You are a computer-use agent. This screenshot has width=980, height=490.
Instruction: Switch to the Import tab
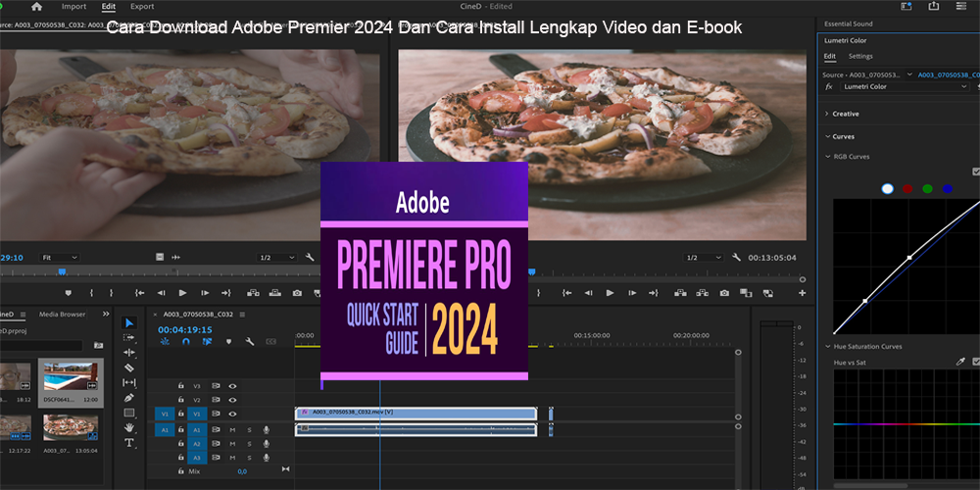pos(73,6)
